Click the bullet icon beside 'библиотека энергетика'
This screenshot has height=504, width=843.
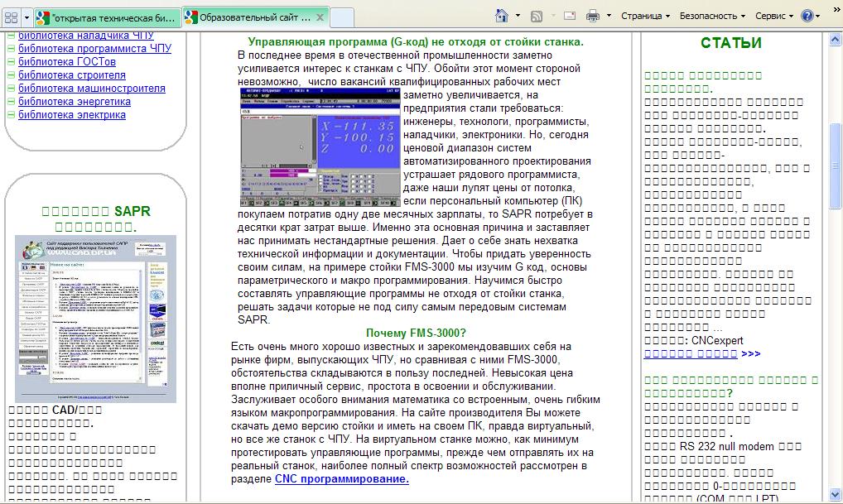point(12,102)
